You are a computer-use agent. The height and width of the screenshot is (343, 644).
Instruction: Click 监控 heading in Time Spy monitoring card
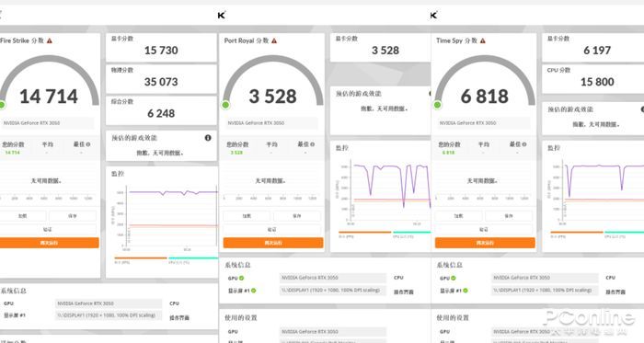click(554, 148)
